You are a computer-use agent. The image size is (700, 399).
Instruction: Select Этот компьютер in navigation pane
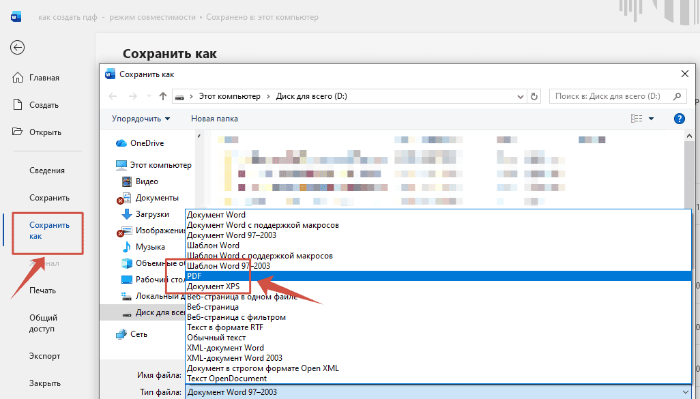coord(161,165)
